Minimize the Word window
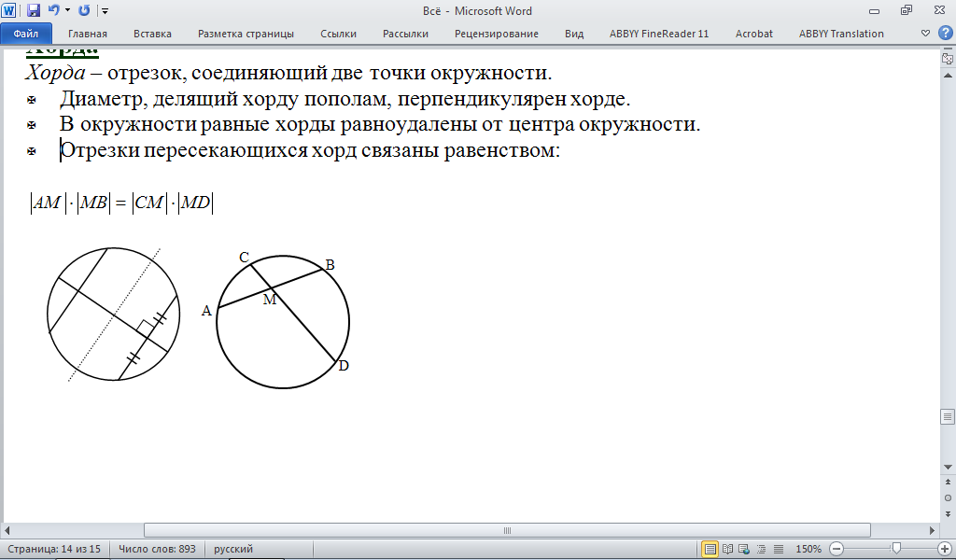 click(874, 10)
